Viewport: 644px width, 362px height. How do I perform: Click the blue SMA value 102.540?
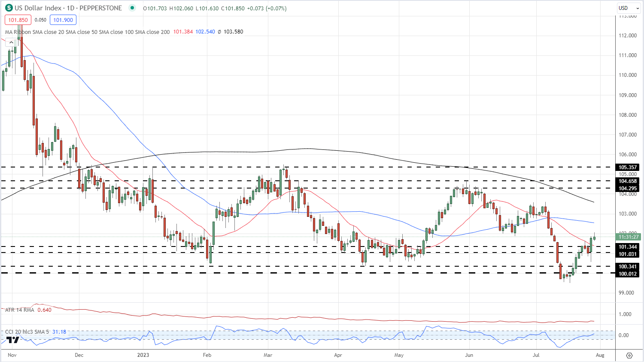click(x=205, y=32)
